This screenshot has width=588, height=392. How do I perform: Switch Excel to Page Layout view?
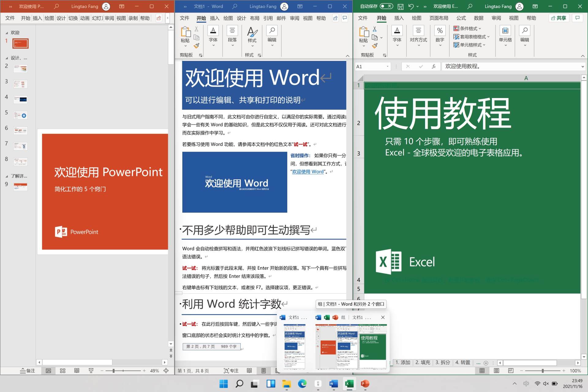496,371
